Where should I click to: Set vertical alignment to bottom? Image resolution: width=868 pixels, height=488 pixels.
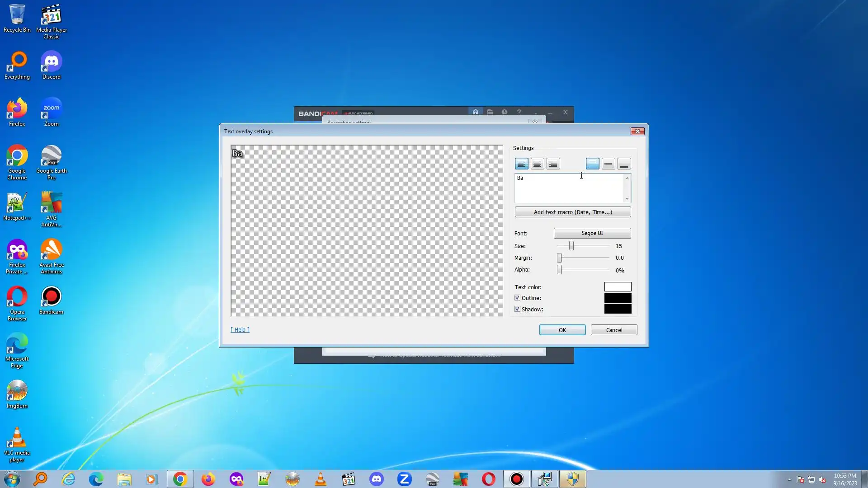pyautogui.click(x=624, y=164)
